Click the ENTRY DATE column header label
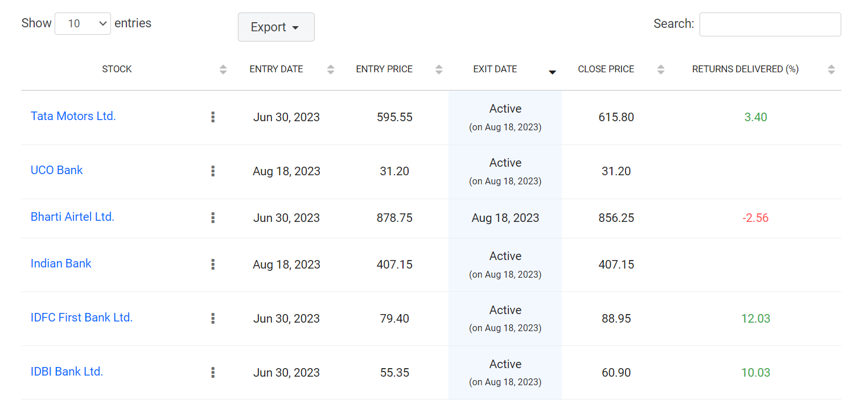This screenshot has height=400, width=868. tap(276, 69)
